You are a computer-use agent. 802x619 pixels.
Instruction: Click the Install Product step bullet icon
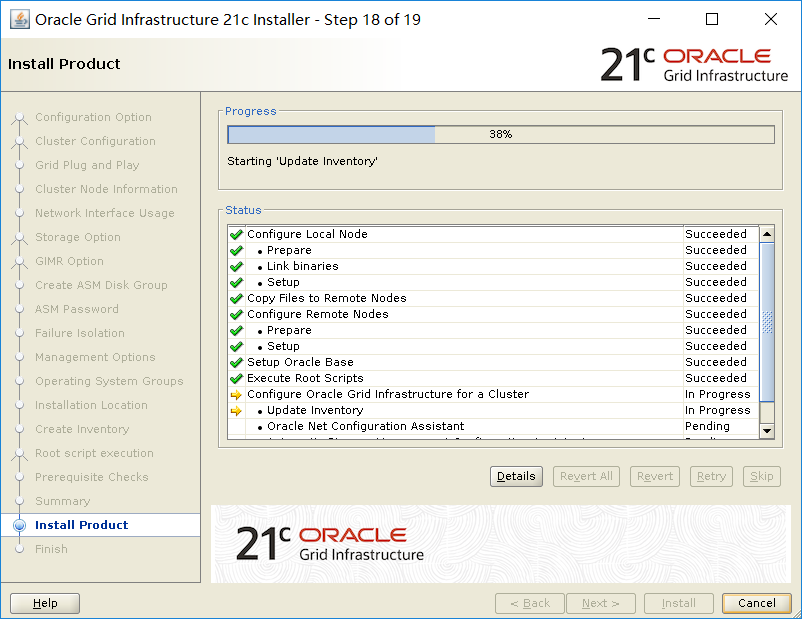pyautogui.click(x=19, y=525)
